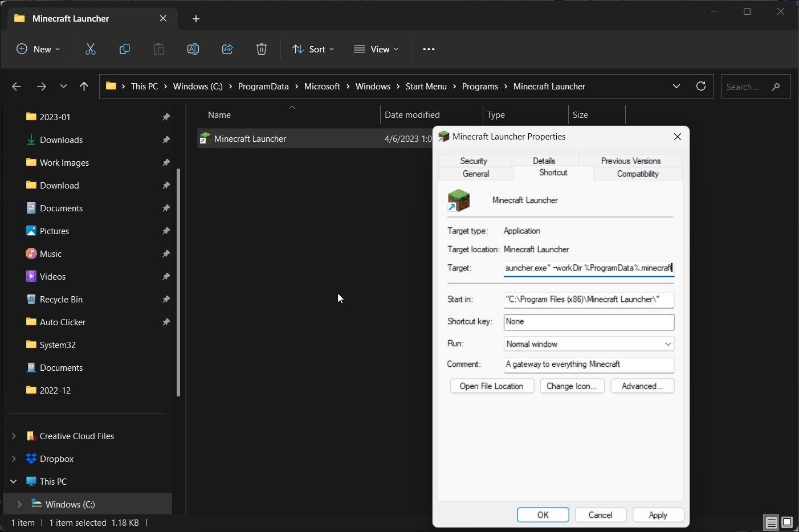Click Apply in Properties dialog
The width and height of the screenshot is (799, 532).
[658, 515]
